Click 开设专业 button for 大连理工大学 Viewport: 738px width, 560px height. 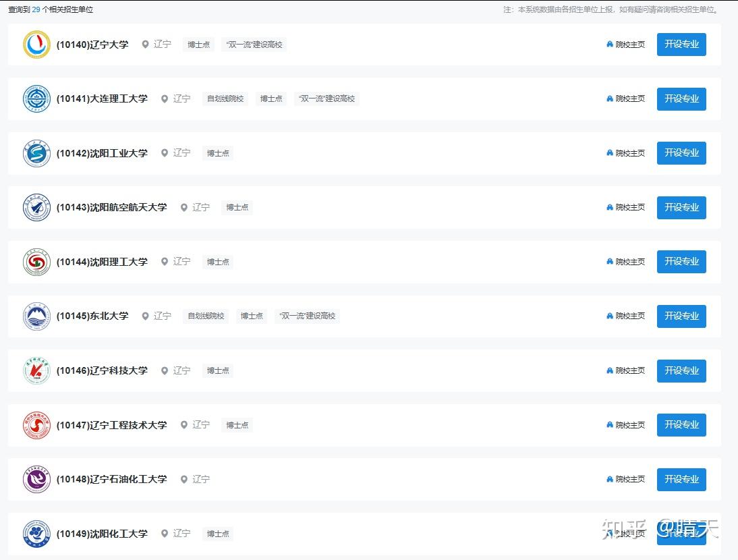[681, 99]
